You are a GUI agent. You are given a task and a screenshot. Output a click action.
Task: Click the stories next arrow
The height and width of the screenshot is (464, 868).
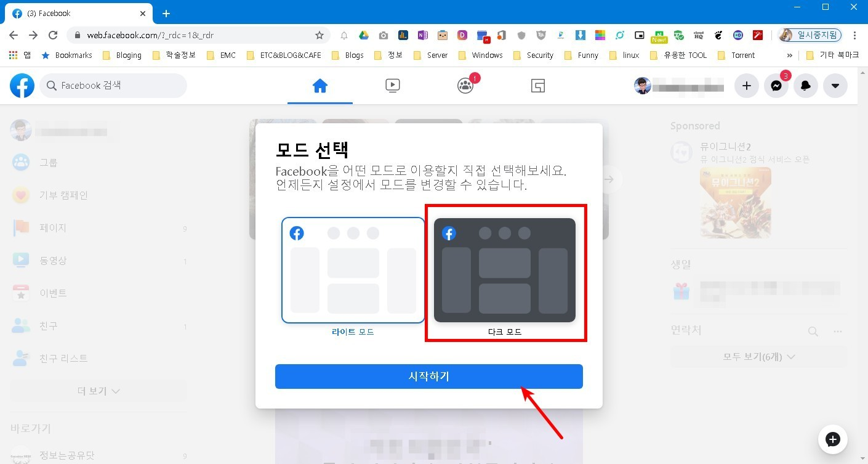click(x=609, y=179)
